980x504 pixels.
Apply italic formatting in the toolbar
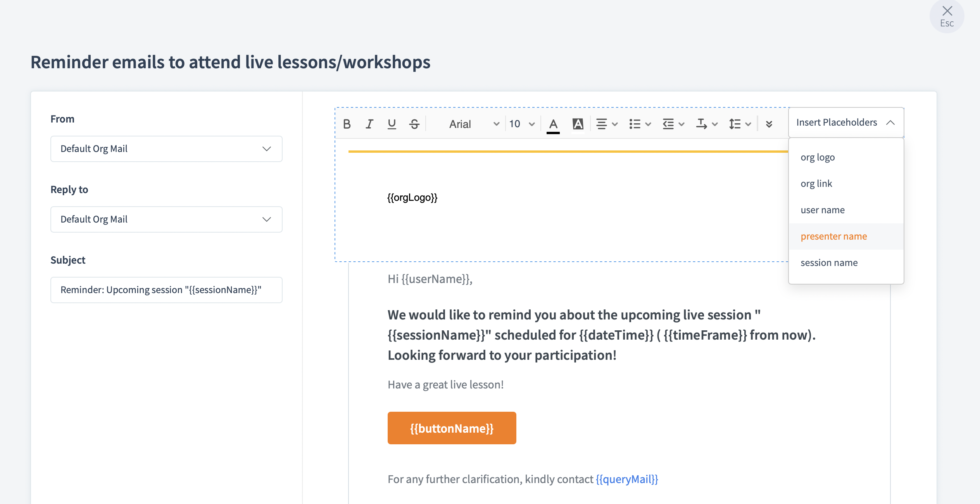coord(369,124)
